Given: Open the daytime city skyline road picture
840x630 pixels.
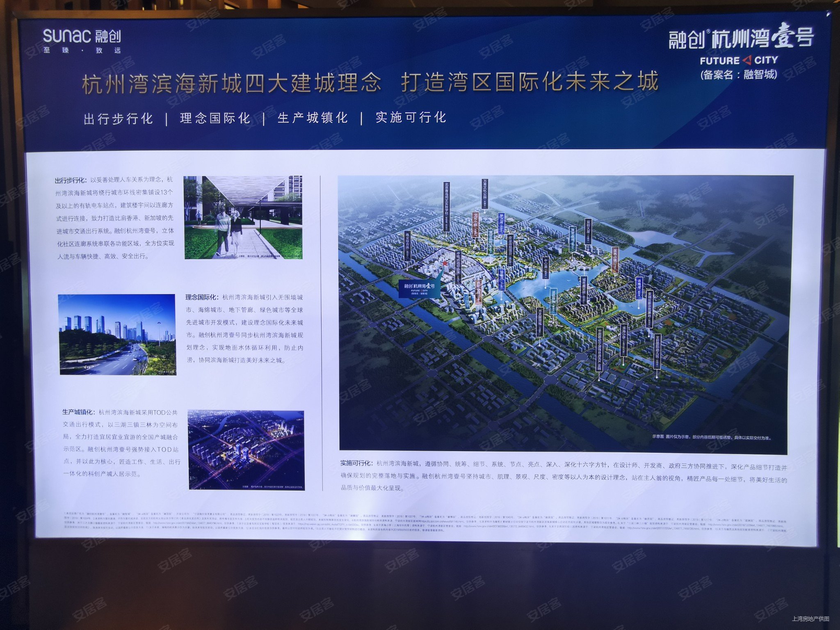Looking at the screenshot, I should (x=117, y=334).
